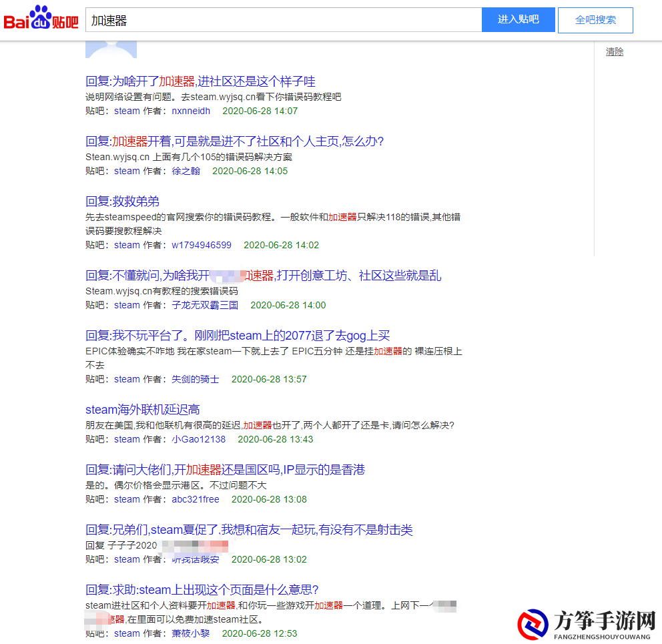
Task: Open post 回复:为啥开了加速器,进社区还是这个样子哇
Action: click(x=200, y=81)
